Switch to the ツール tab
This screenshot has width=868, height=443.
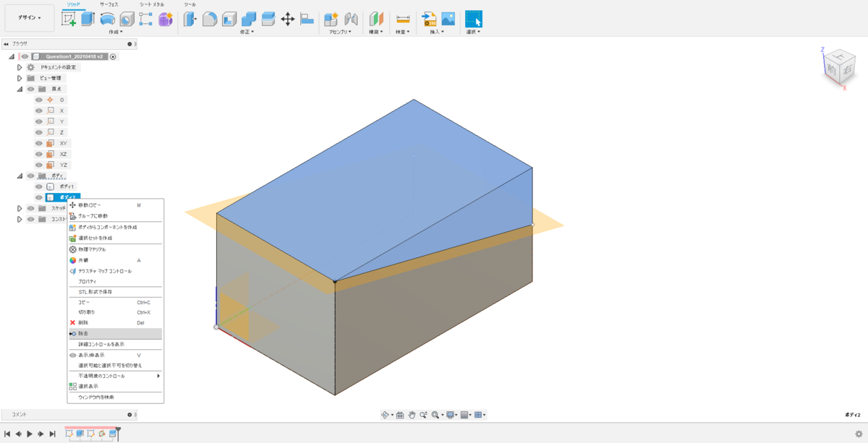point(190,4)
